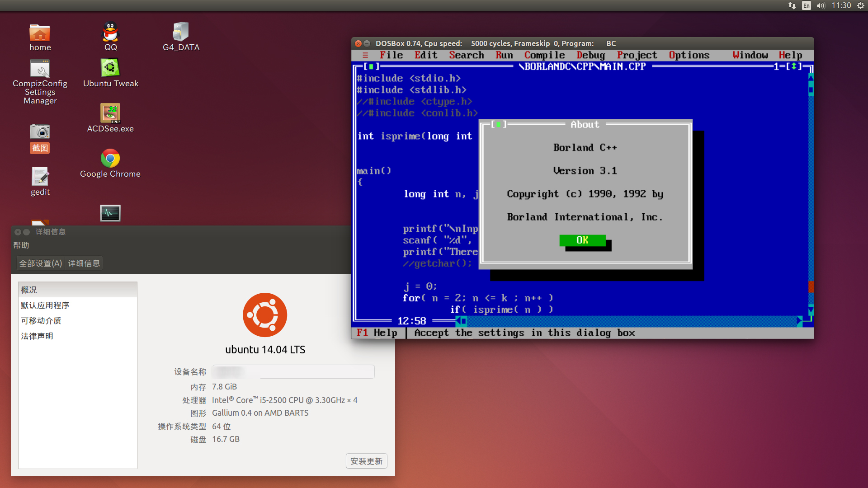
Task: Click the 安装更新 button
Action: tap(366, 461)
